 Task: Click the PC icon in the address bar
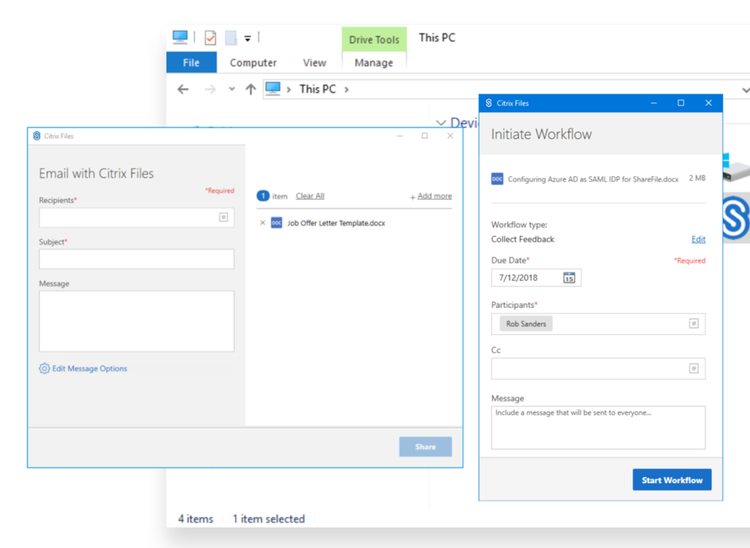[x=273, y=89]
